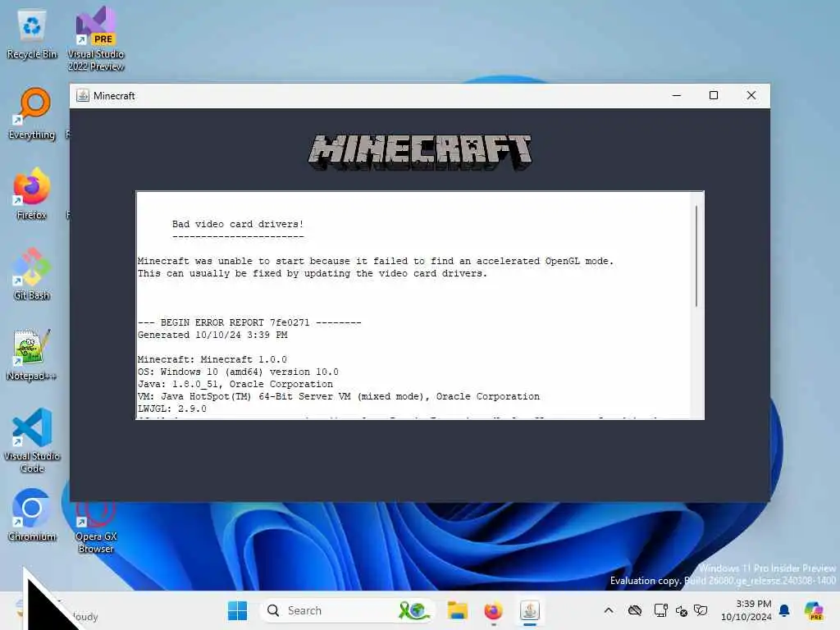Minimize the Minecraft window
Viewport: 840px width, 630px height.
click(677, 96)
